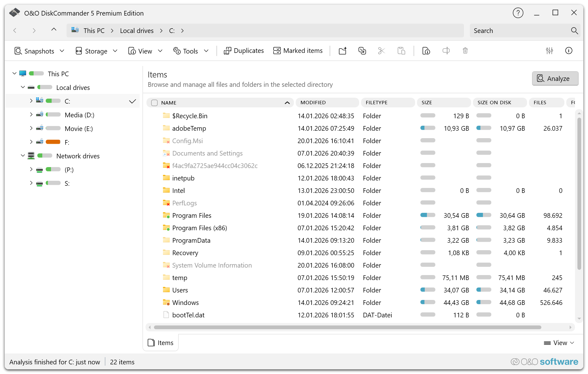This screenshot has height=374, width=588.
Task: Click the horizontal scrollbar below the file list
Action: tap(347, 327)
